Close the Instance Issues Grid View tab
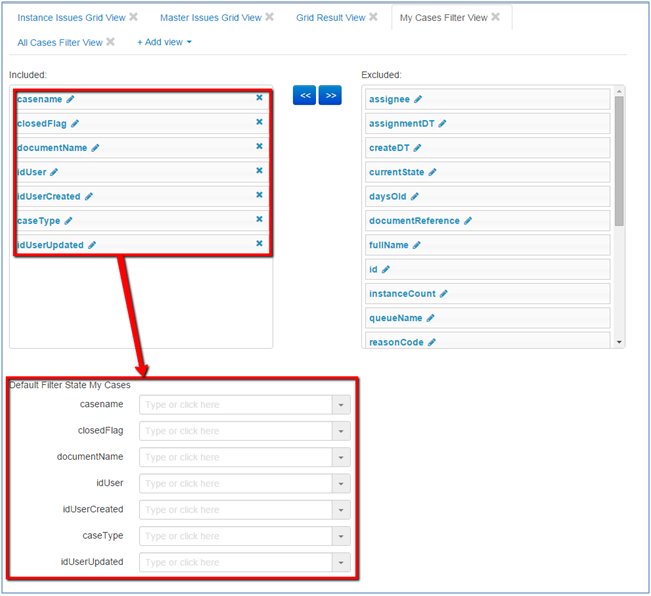 pyautogui.click(x=134, y=17)
